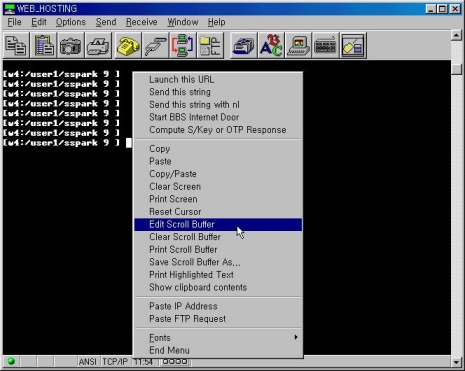This screenshot has width=465, height=371.
Task: Click scrollbar down arrow
Action: coord(456,362)
